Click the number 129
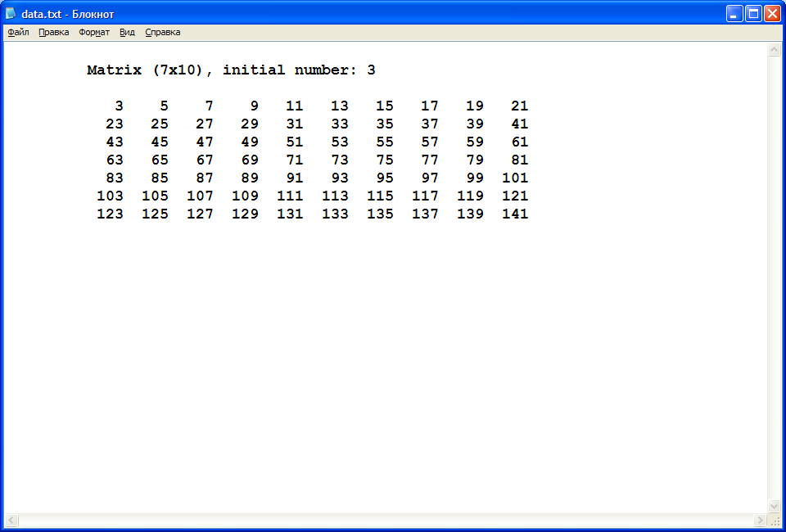The image size is (786, 532). pos(245,214)
